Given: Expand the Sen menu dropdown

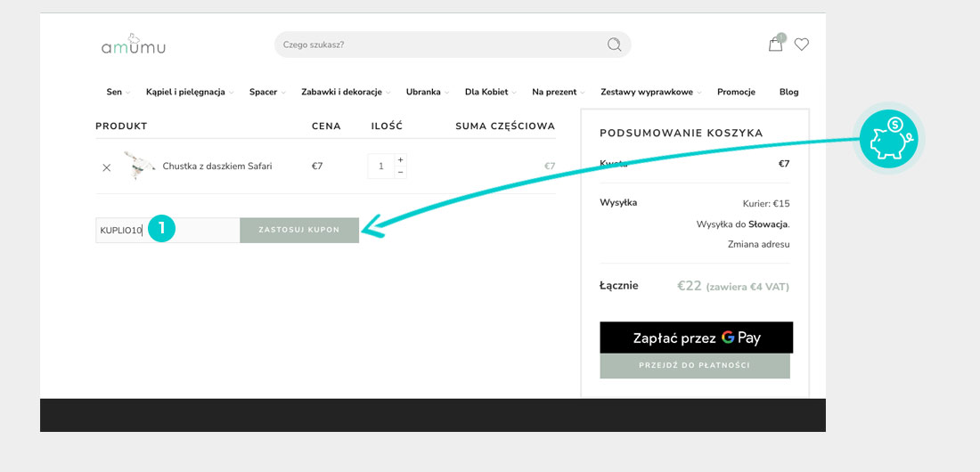Looking at the screenshot, I should coord(118,92).
